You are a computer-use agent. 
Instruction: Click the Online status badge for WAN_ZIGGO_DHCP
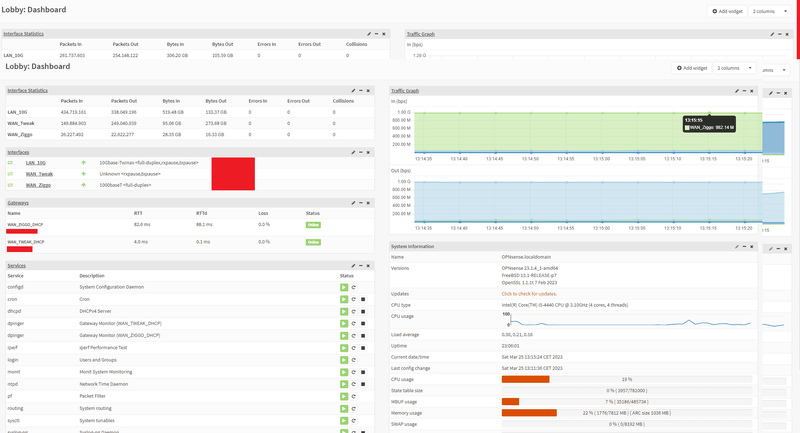(x=313, y=225)
